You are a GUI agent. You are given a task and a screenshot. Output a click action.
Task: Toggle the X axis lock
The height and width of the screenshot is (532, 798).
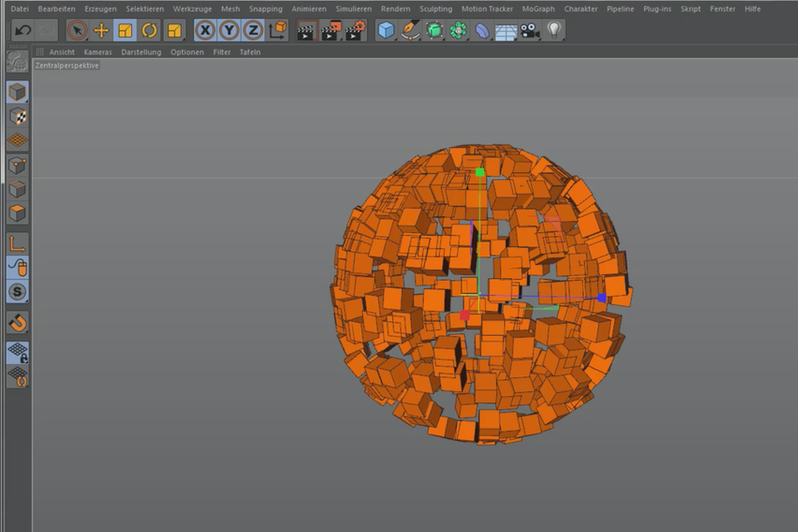[205, 31]
